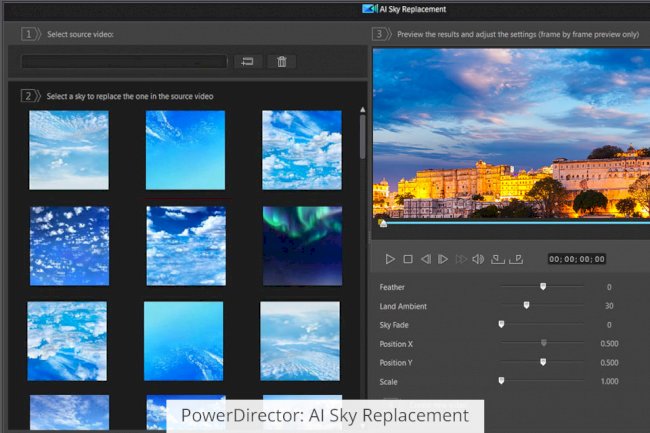Click the replace source video icon
The width and height of the screenshot is (650, 433).
(247, 62)
